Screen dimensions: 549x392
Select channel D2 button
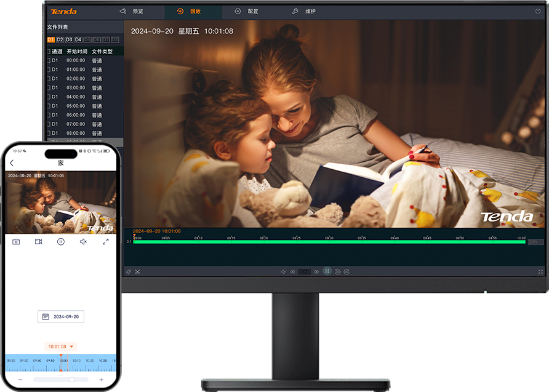click(60, 40)
